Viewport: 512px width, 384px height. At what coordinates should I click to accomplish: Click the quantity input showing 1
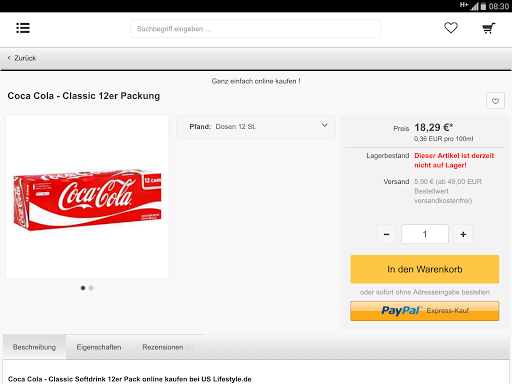[x=425, y=234]
